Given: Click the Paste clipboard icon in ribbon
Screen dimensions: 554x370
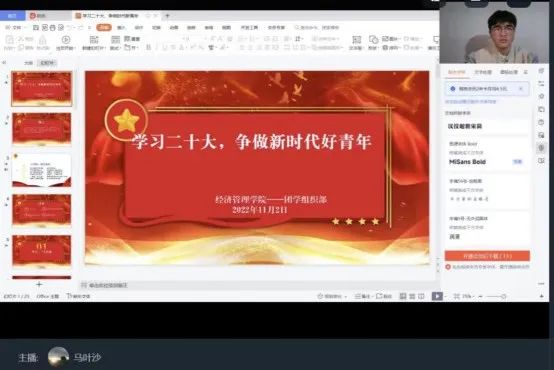Looking at the screenshot, I should (x=10, y=40).
